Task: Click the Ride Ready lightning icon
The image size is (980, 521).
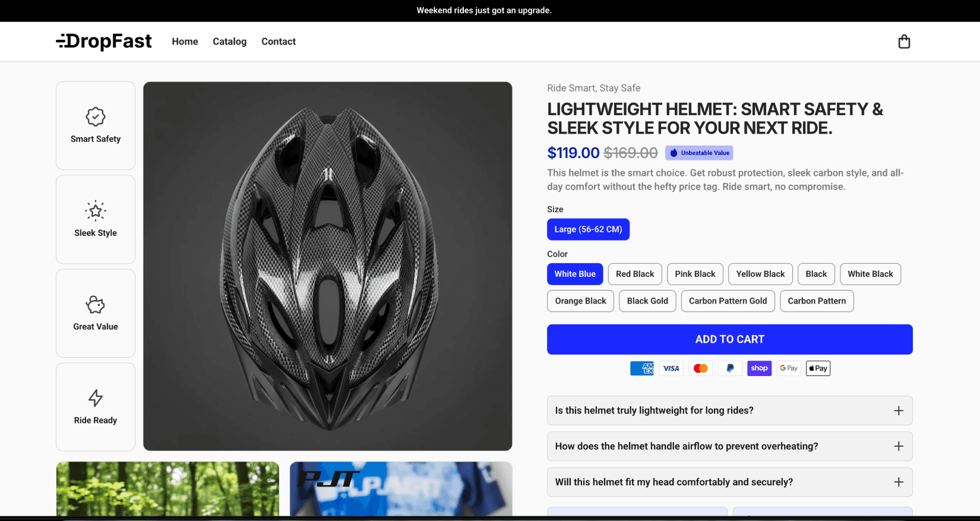Action: [95, 397]
